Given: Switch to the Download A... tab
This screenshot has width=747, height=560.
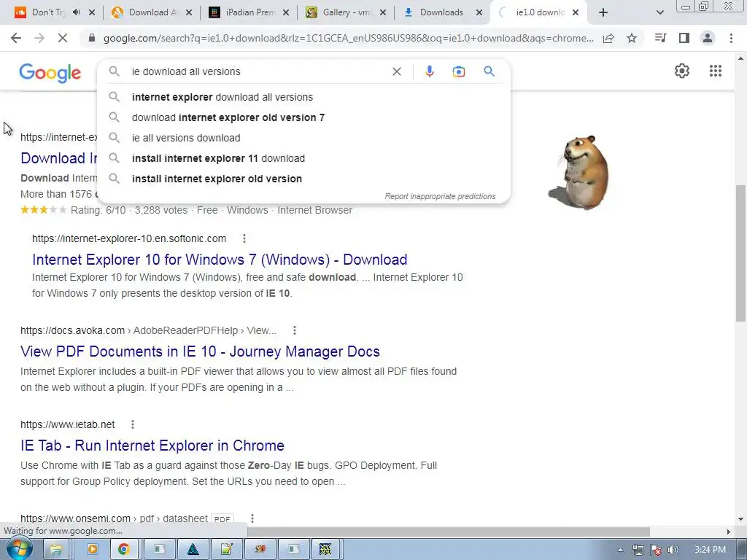Looking at the screenshot, I should click(152, 12).
